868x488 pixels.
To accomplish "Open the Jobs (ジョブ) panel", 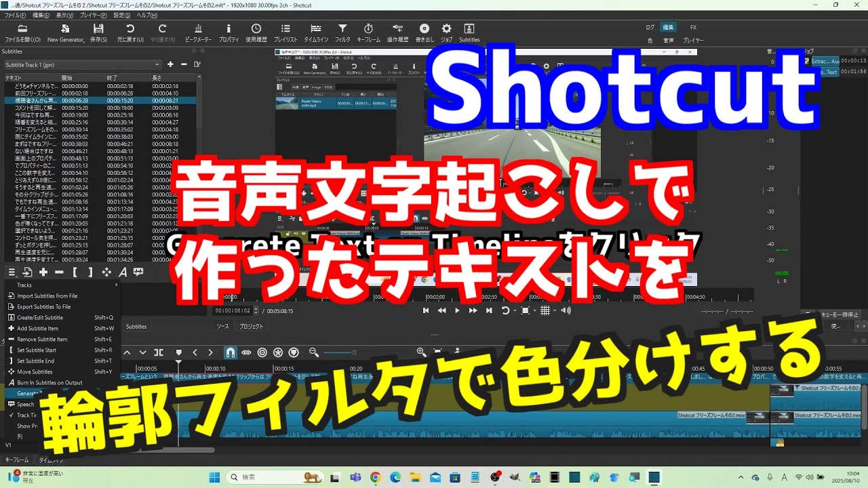I will (446, 33).
